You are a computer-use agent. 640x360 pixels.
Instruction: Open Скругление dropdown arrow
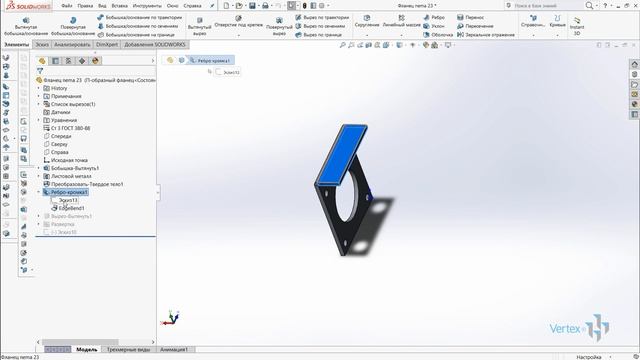367,35
